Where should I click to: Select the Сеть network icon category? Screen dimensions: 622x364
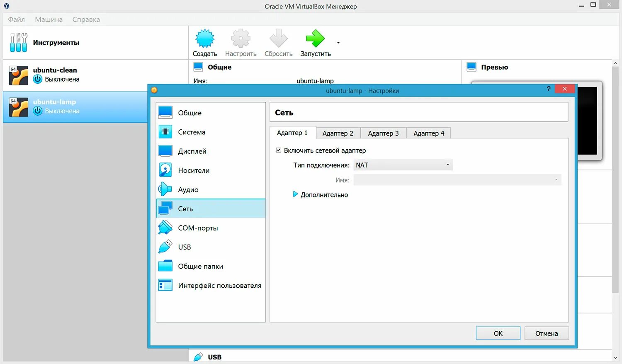click(165, 209)
